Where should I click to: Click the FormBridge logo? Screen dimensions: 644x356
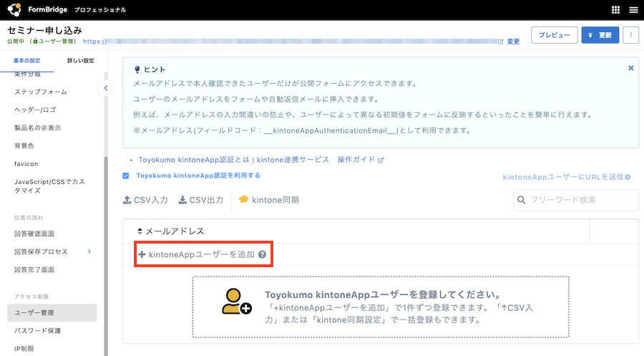[x=14, y=10]
